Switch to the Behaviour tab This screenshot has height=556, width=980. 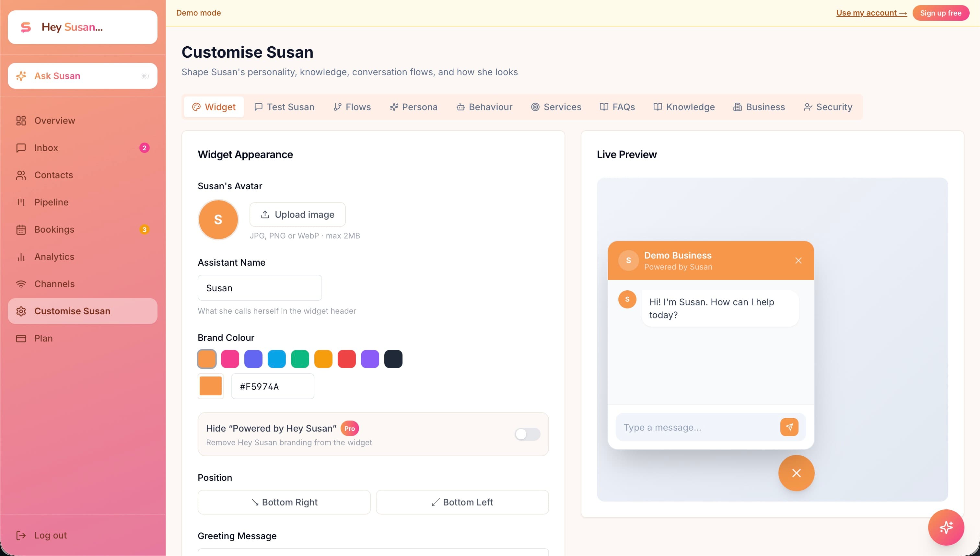pos(484,107)
